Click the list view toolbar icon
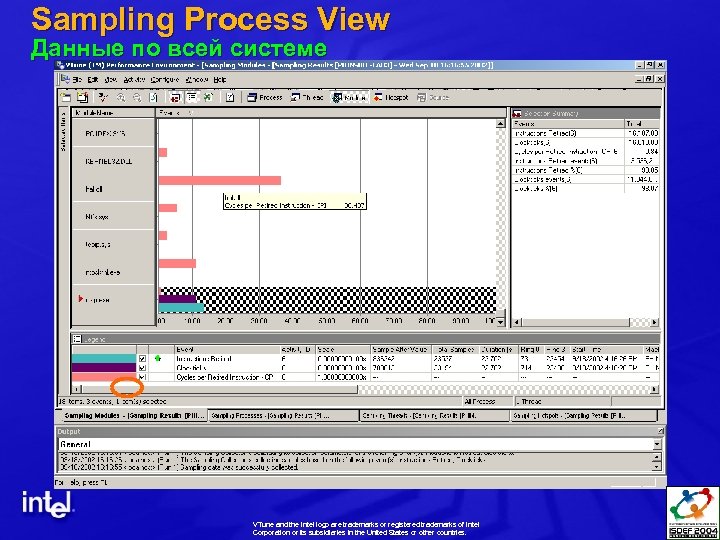 coord(191,97)
